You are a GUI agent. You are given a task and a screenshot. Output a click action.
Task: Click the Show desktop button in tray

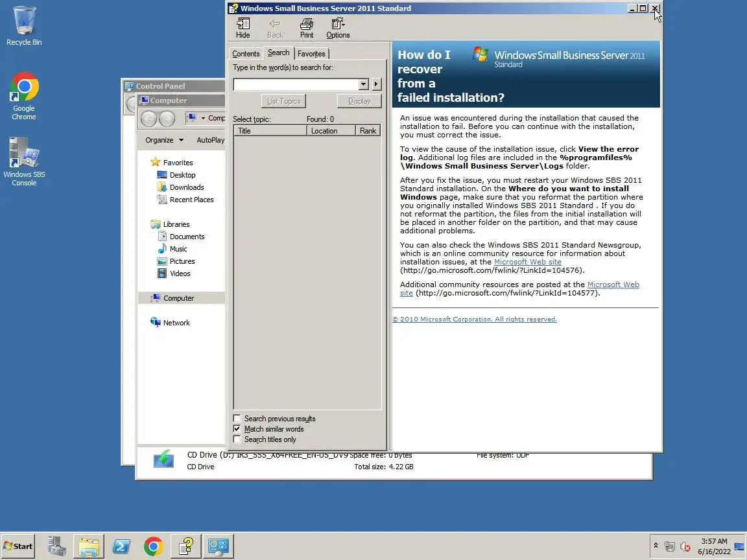tap(739, 546)
